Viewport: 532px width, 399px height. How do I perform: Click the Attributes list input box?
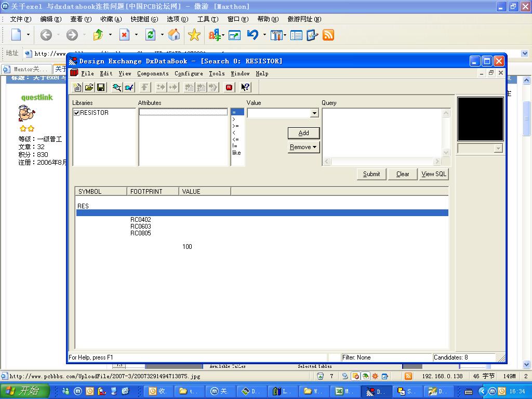pos(183,112)
